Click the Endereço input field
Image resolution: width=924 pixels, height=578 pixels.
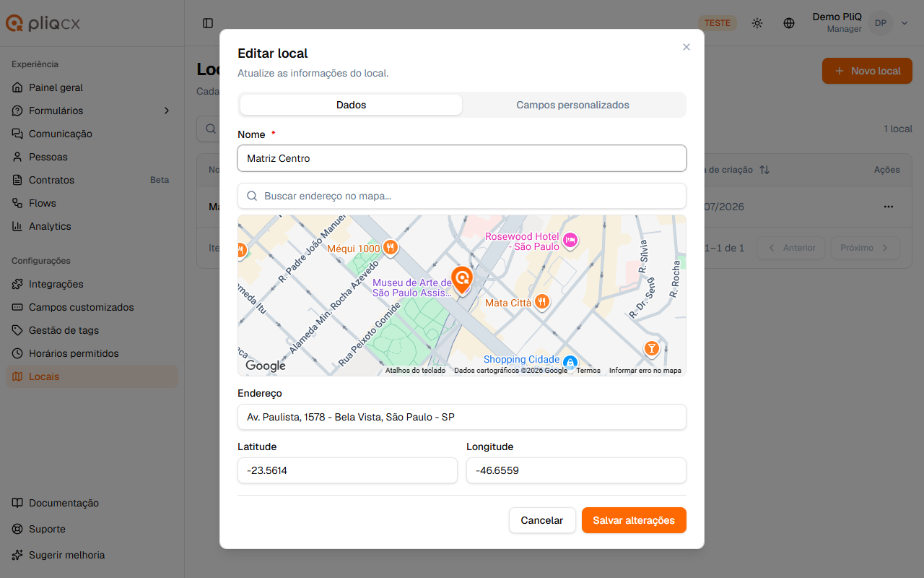[x=462, y=417]
